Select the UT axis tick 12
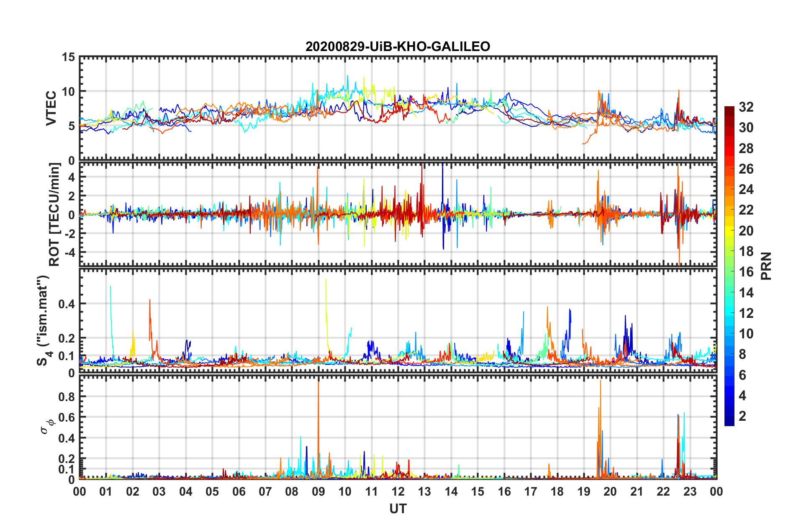796x532 pixels. (398, 491)
